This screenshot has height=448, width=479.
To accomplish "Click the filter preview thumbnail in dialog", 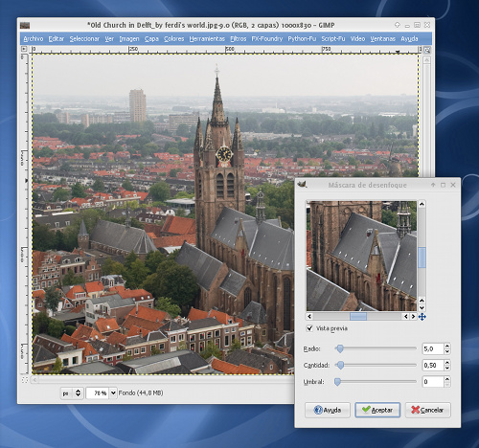I will [x=361, y=256].
